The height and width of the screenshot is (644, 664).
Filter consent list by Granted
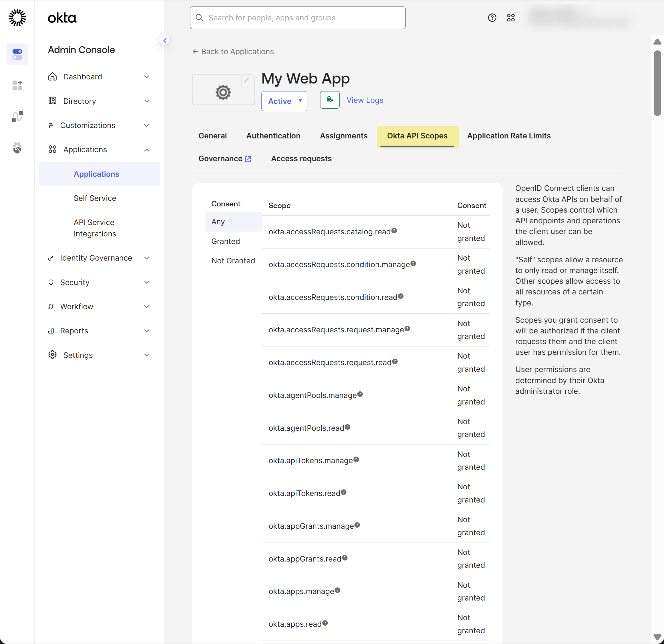pos(226,241)
